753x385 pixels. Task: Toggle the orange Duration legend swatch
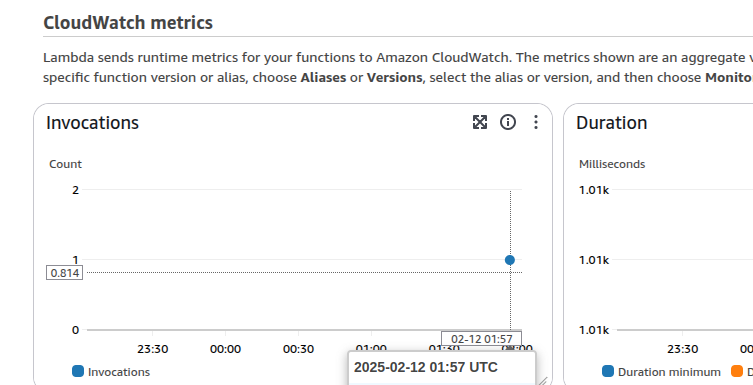(x=737, y=371)
